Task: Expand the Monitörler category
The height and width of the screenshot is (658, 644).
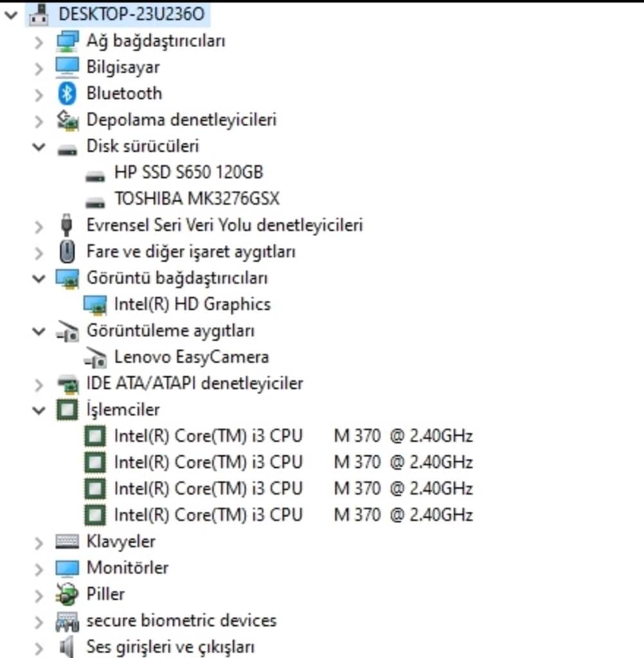Action: (x=39, y=569)
